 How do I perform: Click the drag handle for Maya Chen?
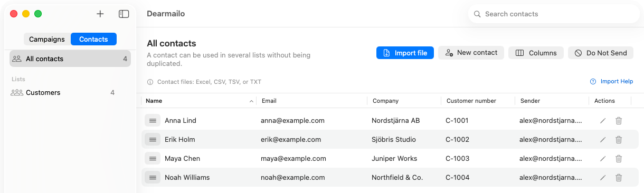[153, 158]
